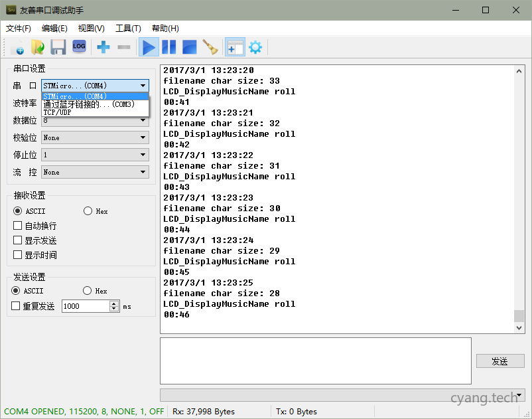Click the 发送 button
Screen dimensions: 532x419
[499, 361]
